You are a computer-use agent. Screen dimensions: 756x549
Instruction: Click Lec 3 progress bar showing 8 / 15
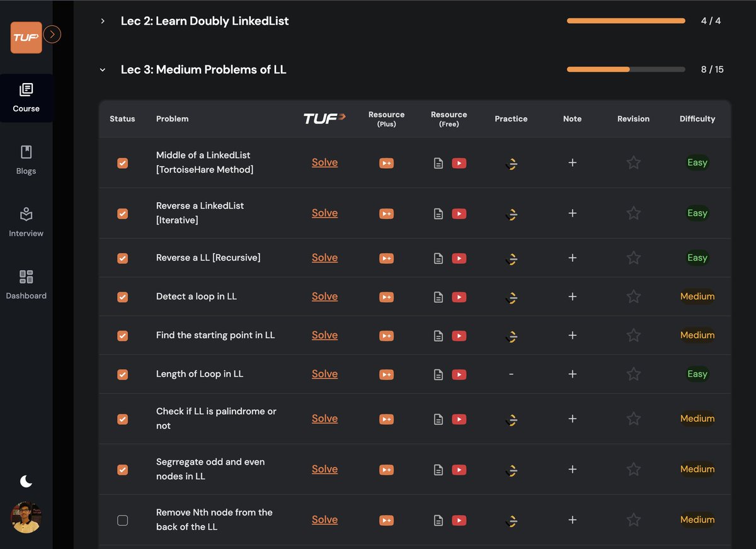(x=626, y=69)
